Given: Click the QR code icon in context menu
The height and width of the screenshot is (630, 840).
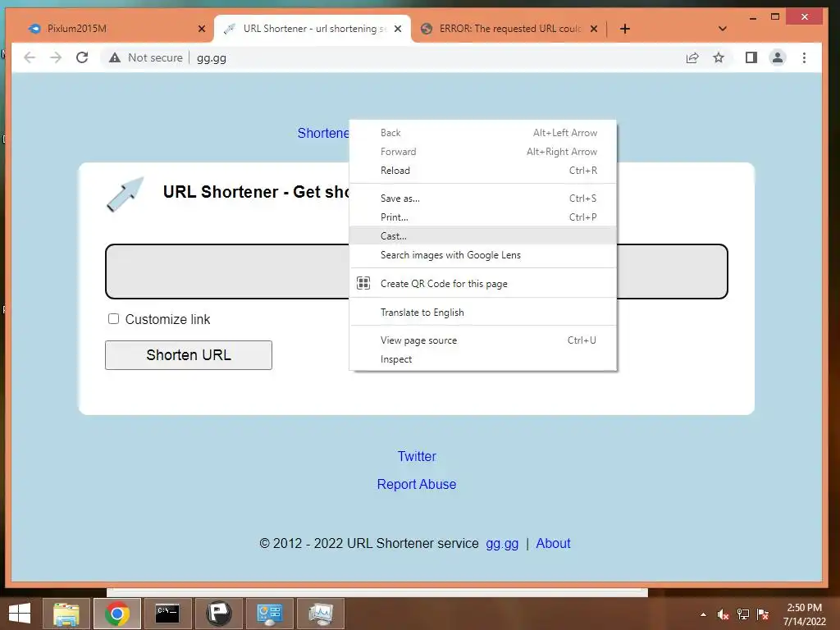Looking at the screenshot, I should [x=363, y=283].
